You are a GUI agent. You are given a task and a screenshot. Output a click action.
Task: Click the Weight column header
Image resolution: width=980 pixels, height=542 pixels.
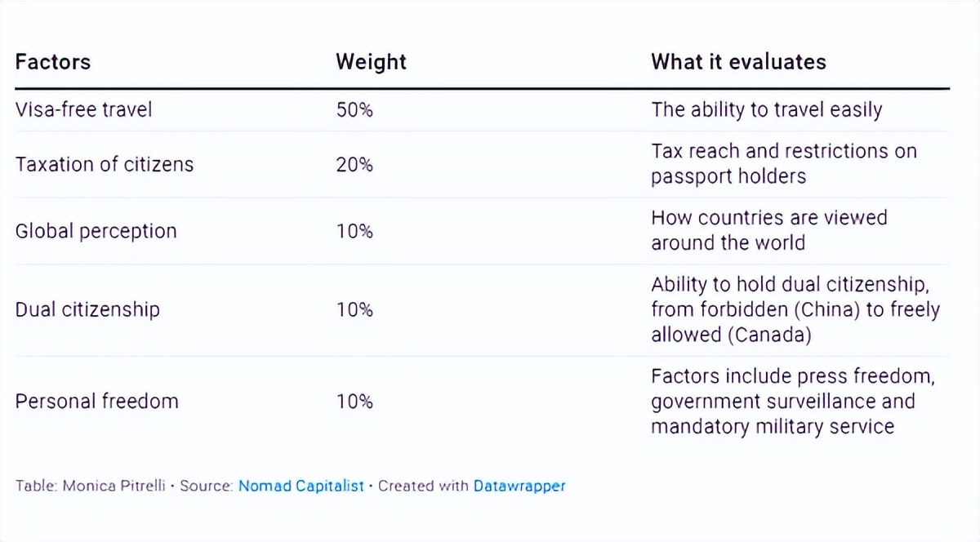371,62
